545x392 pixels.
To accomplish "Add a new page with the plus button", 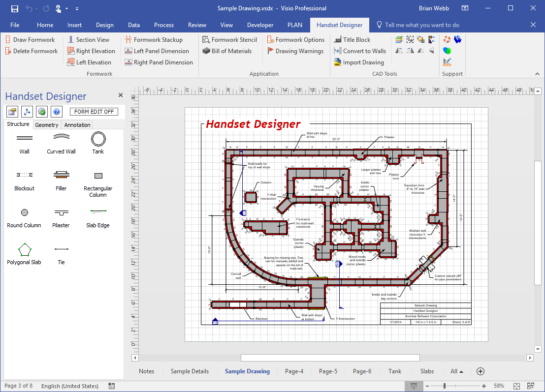I will 481,371.
